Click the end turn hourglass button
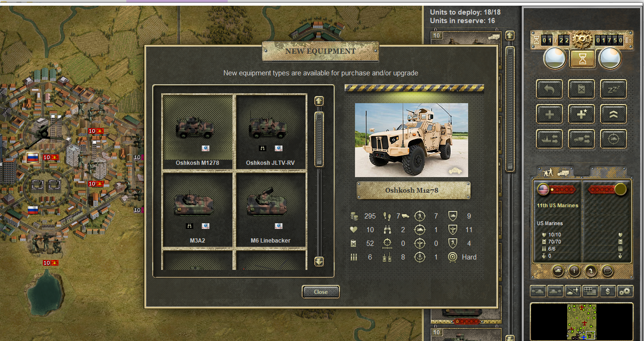This screenshot has height=341, width=644. (581, 58)
